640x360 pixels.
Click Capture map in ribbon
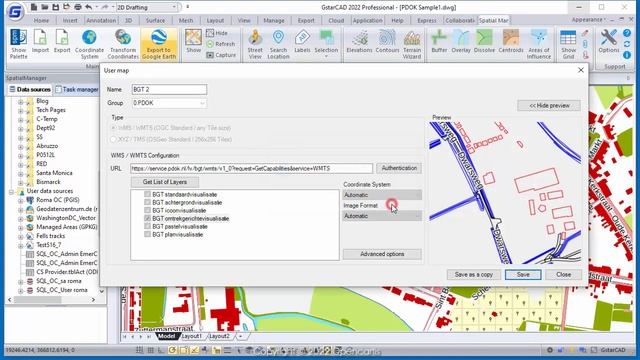221,55
